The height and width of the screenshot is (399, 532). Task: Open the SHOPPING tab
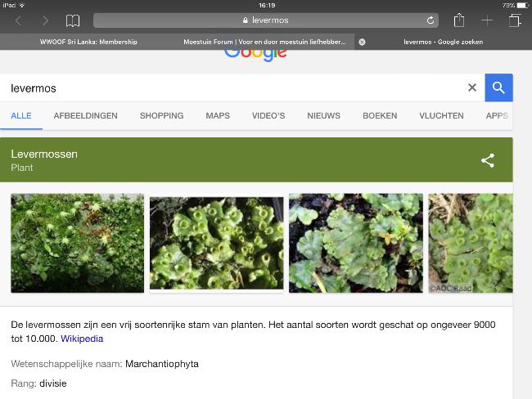tap(161, 115)
